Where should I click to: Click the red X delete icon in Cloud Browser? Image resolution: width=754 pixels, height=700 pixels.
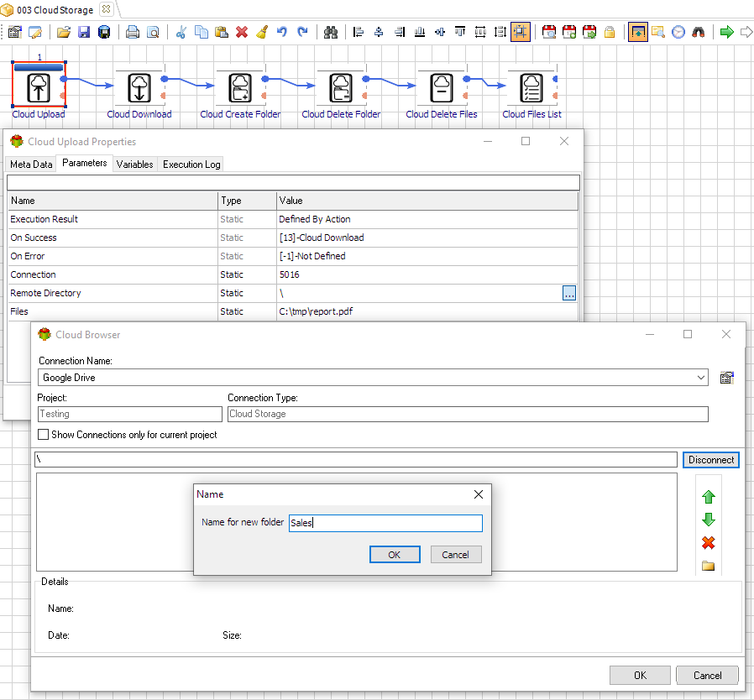point(709,543)
